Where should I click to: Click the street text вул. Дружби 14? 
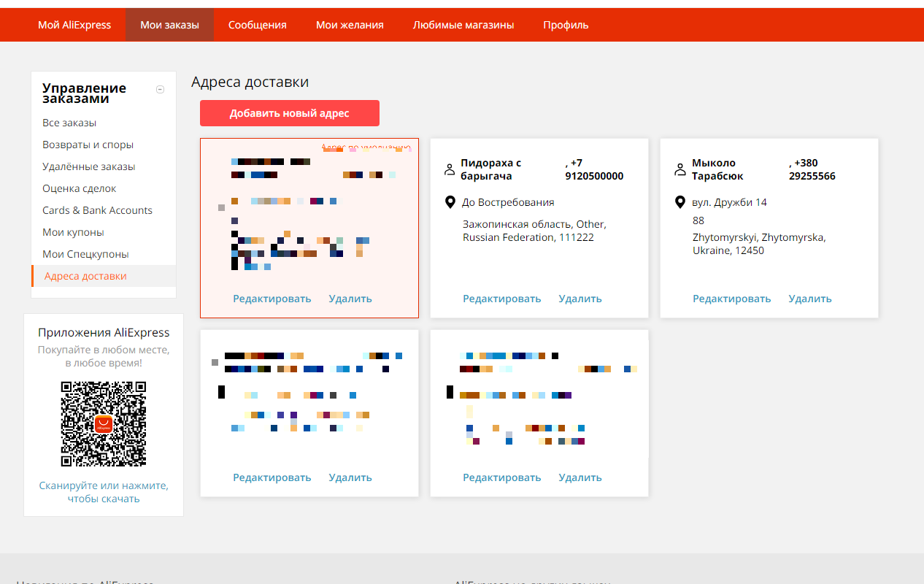[x=730, y=202]
